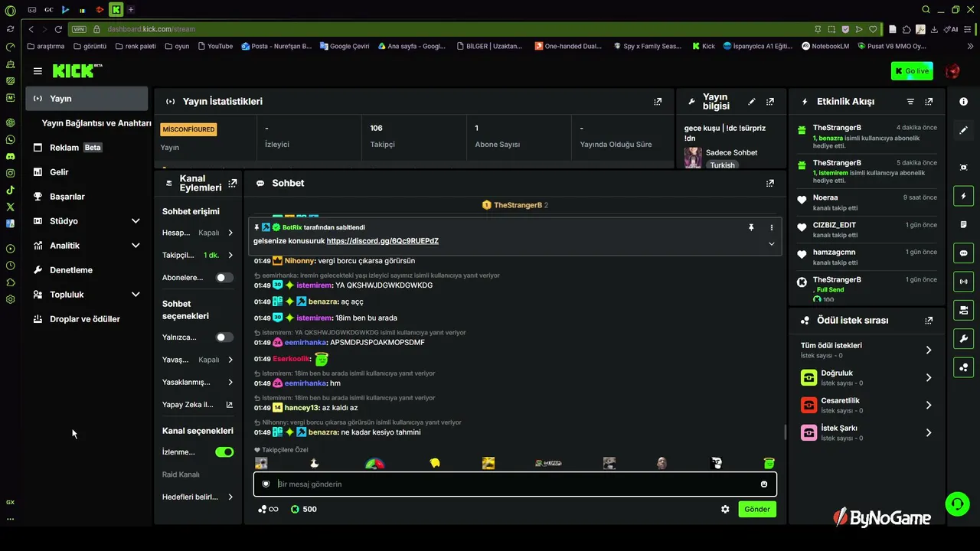Click the chat scrollbar thumb
The image size is (980, 551).
(785, 432)
